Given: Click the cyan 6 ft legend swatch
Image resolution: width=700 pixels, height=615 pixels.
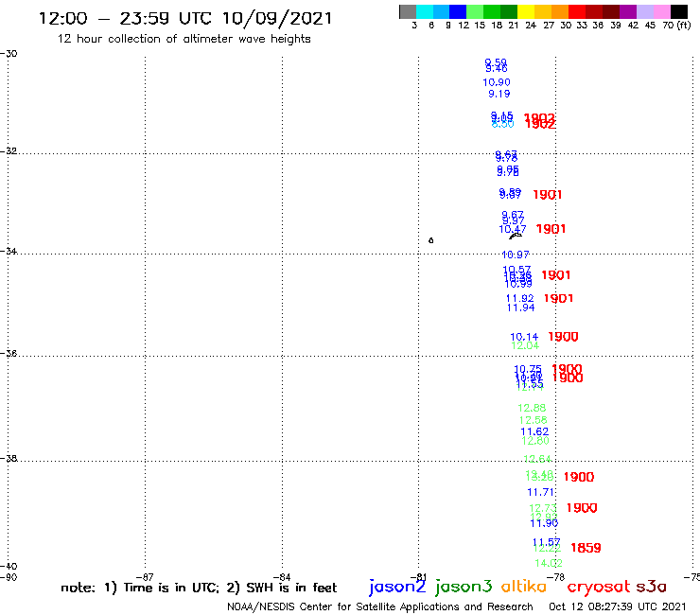Looking at the screenshot, I should point(424,11).
